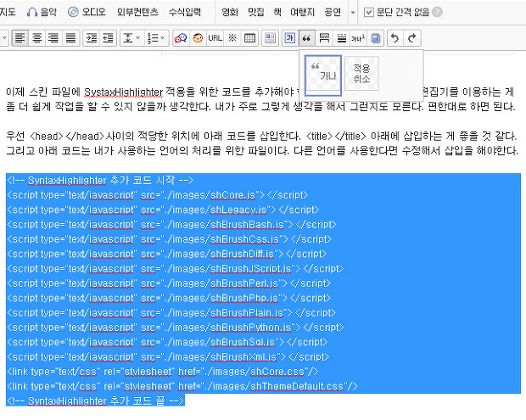Viewport: 526px width, 420px height.
Task: Click the shBrushPlain.js script line
Action: tap(171, 313)
